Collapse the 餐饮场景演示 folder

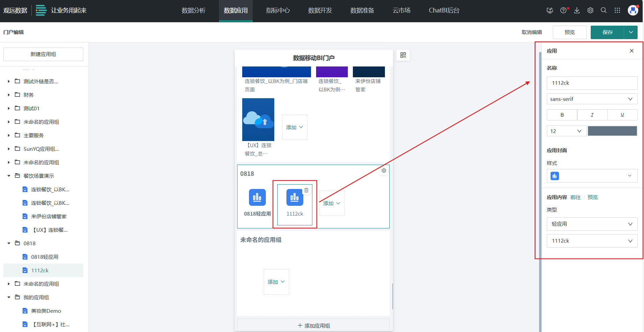[9, 176]
